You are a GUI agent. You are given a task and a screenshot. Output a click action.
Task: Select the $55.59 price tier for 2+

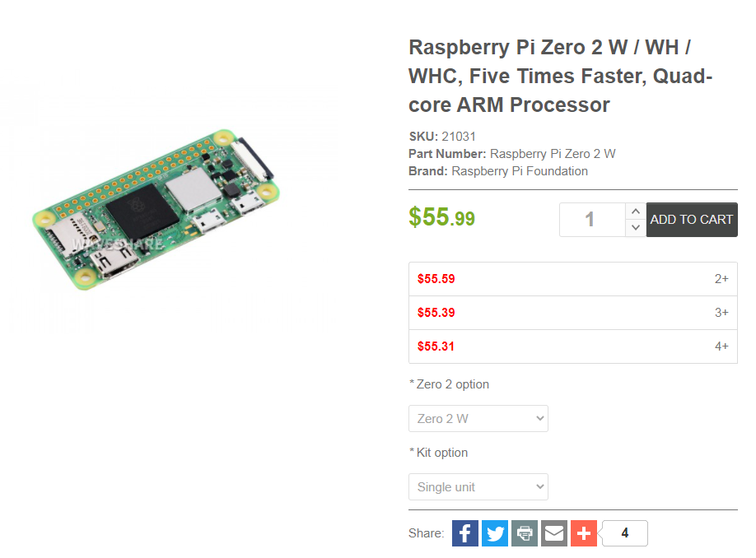[x=572, y=279]
